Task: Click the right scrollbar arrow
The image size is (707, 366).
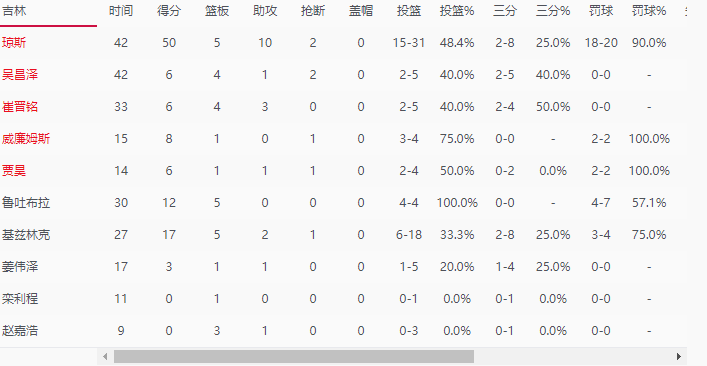Action: [x=679, y=357]
